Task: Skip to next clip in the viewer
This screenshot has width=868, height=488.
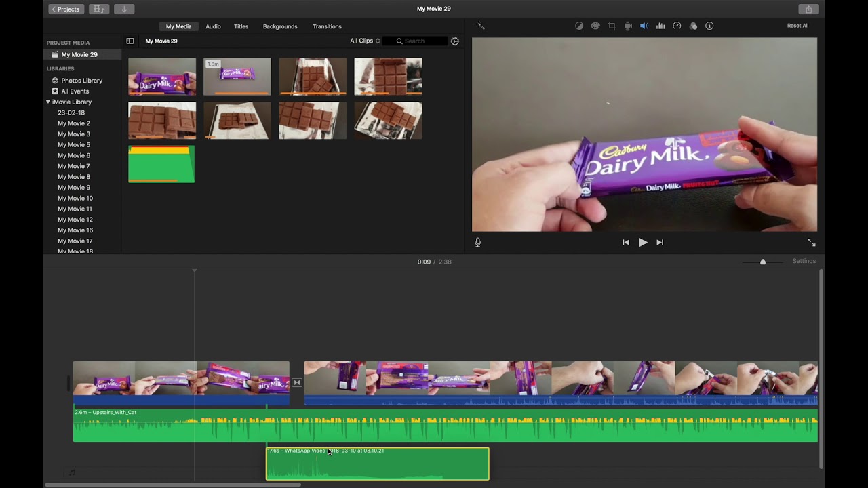Action: tap(660, 242)
